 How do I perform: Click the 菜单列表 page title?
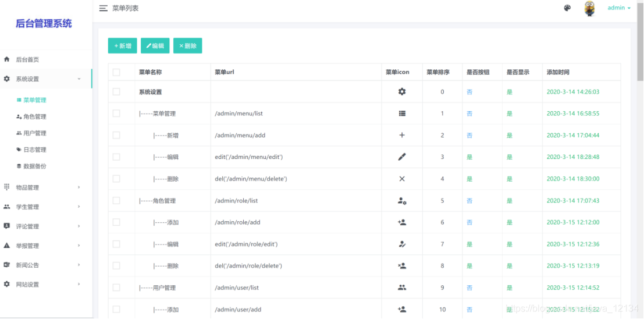pyautogui.click(x=126, y=8)
